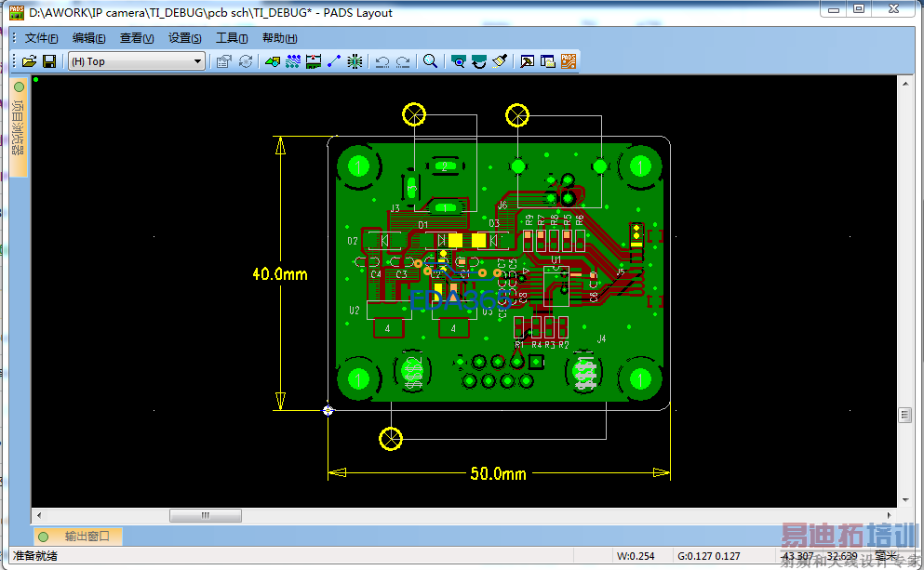Open the ECO toolbar icon
Screen dimensions: 924x570
(x=333, y=61)
